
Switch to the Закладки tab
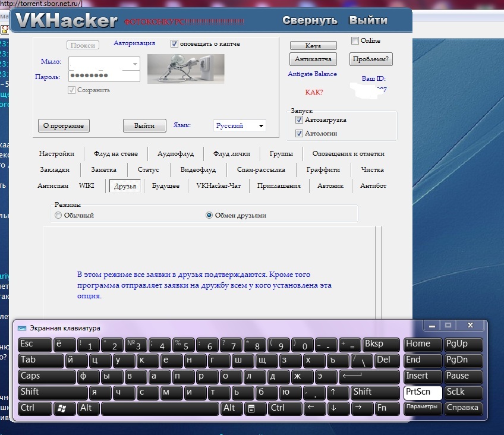[x=55, y=169]
